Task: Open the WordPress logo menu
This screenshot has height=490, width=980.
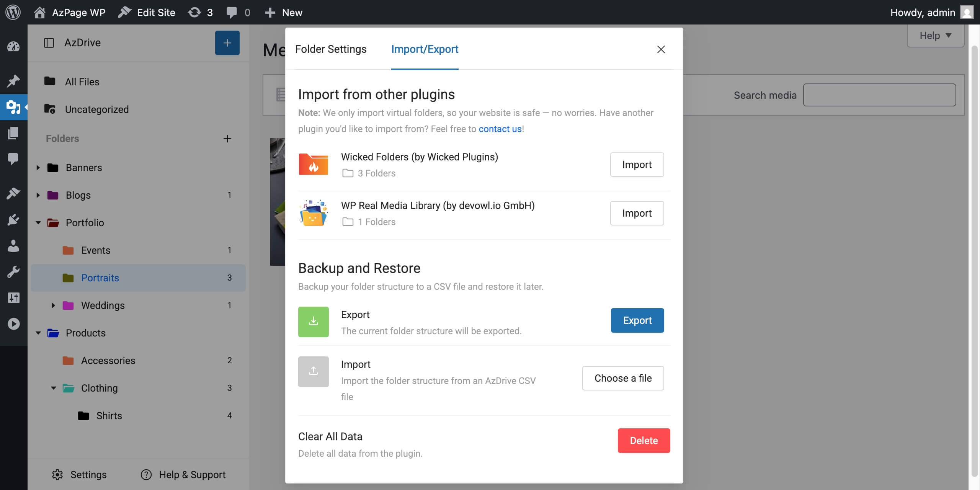Action: click(13, 12)
